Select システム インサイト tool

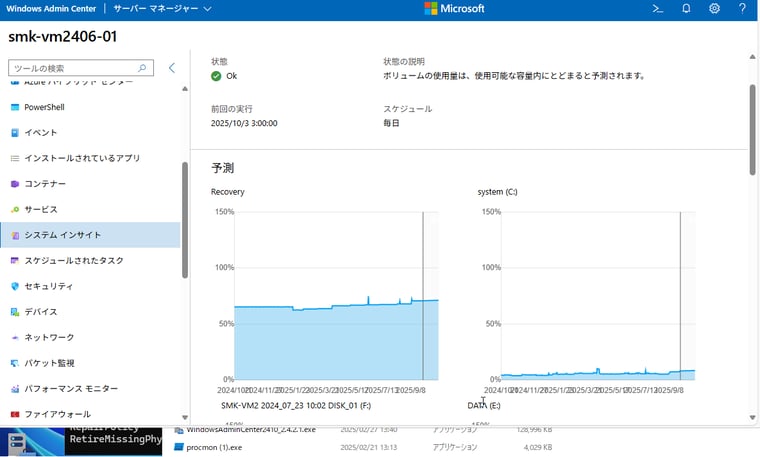point(90,235)
